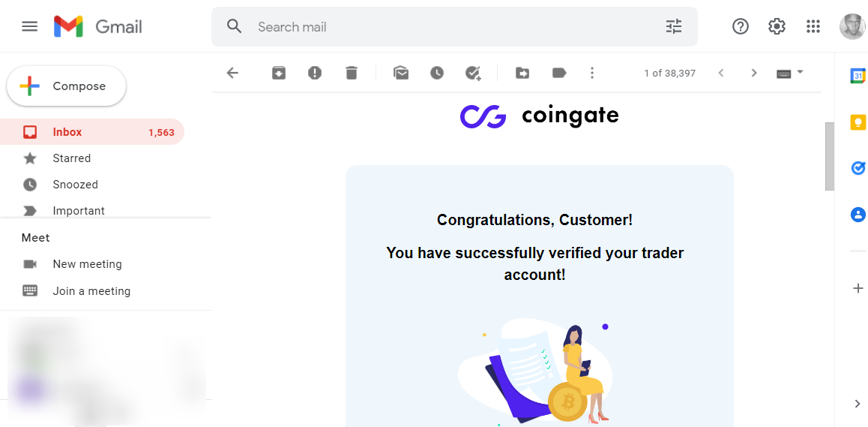
Task: Expand the input tools dropdown arrow
Action: tap(800, 72)
